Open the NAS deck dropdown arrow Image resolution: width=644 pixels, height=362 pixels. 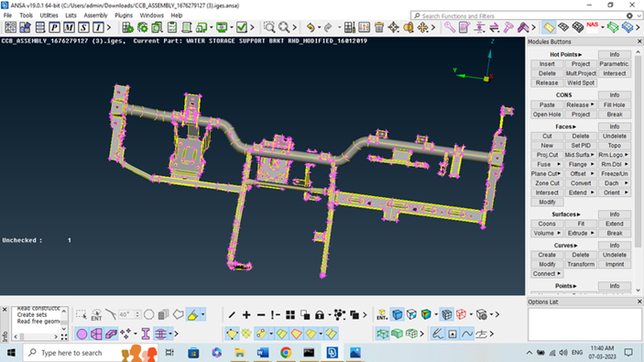(603, 27)
